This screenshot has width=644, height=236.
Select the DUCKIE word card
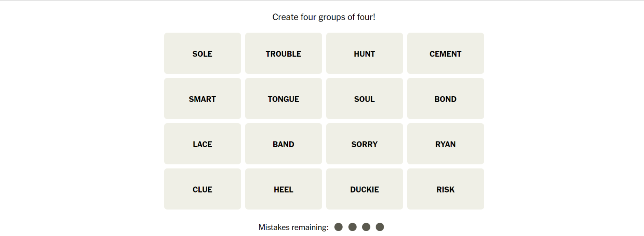click(x=365, y=189)
